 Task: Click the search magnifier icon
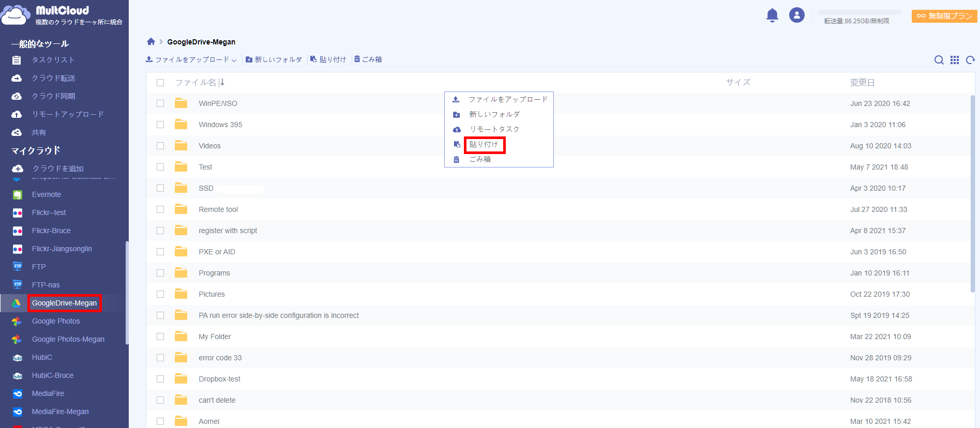pos(939,60)
